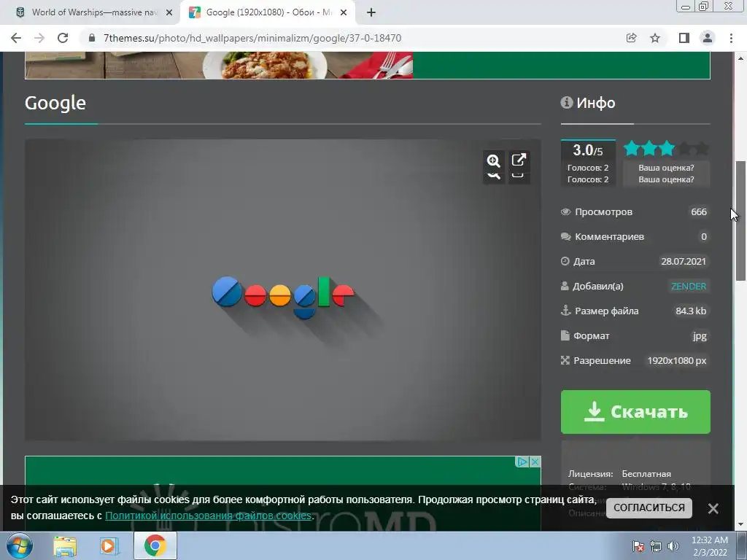Click the 3.0/5 rating score
This screenshot has height=560, width=747.
click(588, 150)
